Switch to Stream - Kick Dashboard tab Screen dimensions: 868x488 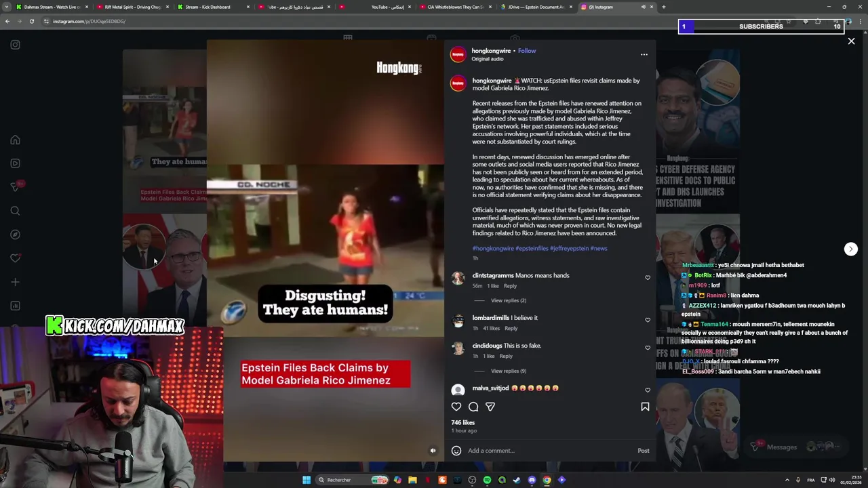pyautogui.click(x=212, y=7)
